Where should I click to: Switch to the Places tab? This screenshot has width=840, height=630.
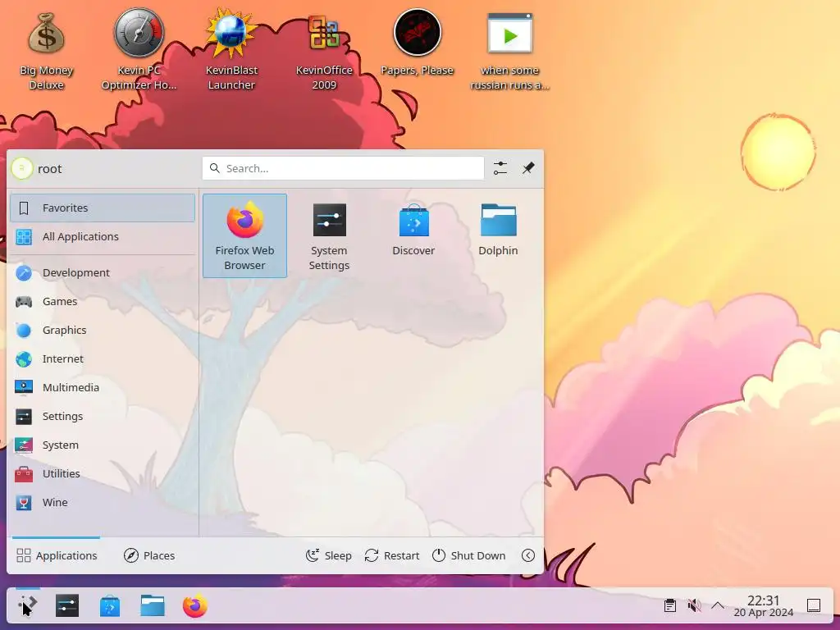(x=149, y=555)
